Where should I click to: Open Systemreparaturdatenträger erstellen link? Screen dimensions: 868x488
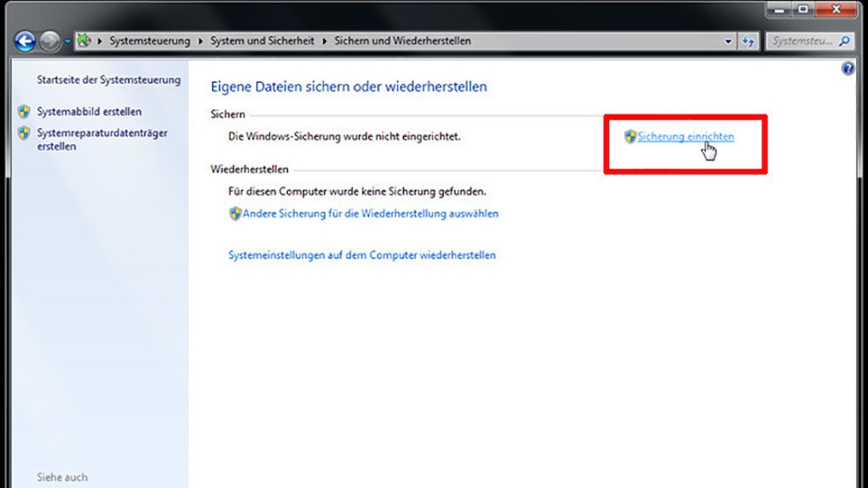[102, 139]
